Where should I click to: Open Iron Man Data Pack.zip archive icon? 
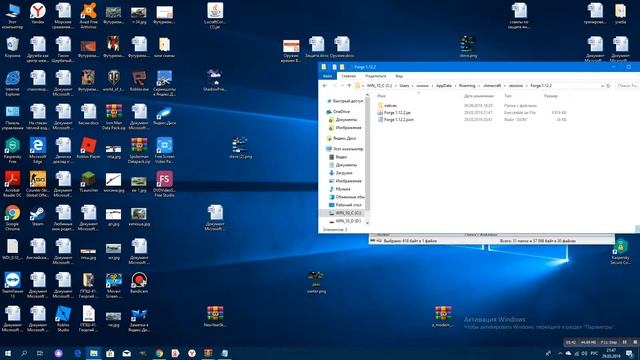tap(113, 117)
